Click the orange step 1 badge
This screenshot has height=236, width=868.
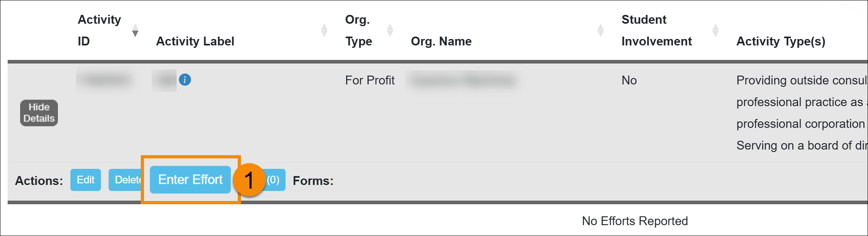[x=249, y=180]
